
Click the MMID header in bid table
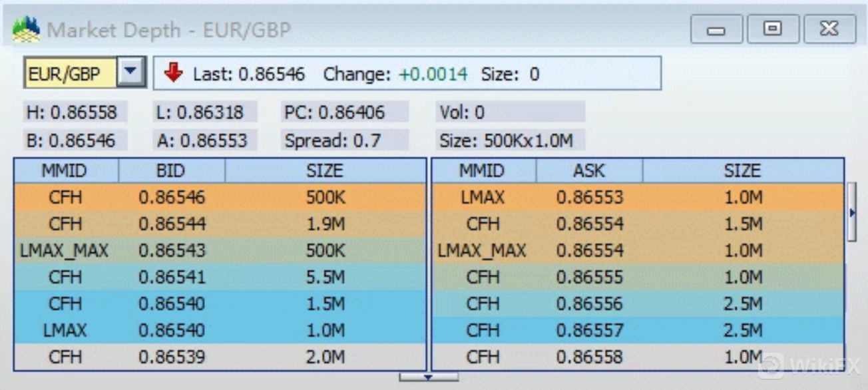[x=65, y=170]
